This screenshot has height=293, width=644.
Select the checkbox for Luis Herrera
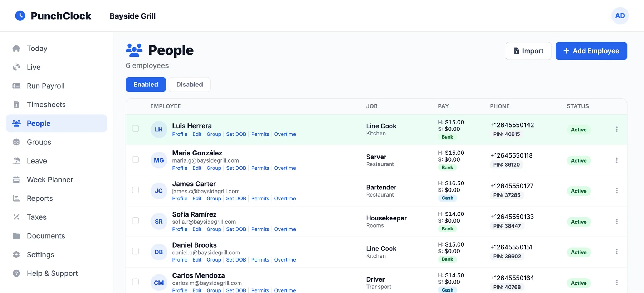point(136,129)
